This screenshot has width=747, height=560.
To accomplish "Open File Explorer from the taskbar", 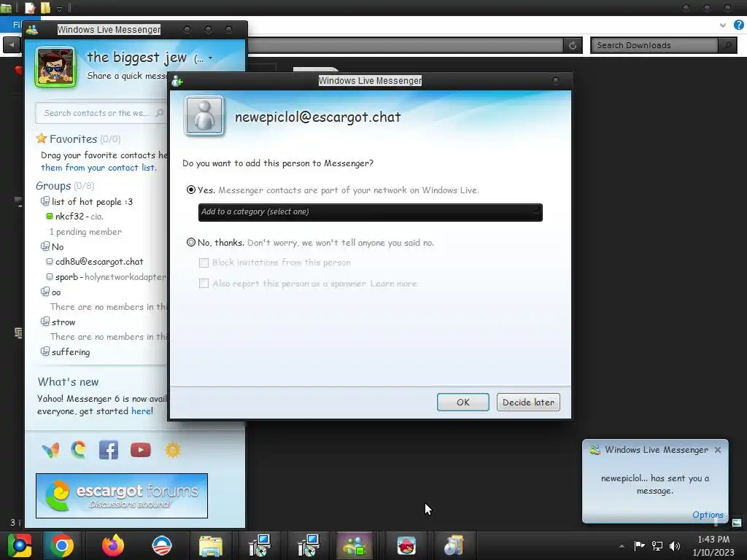I will pyautogui.click(x=211, y=546).
